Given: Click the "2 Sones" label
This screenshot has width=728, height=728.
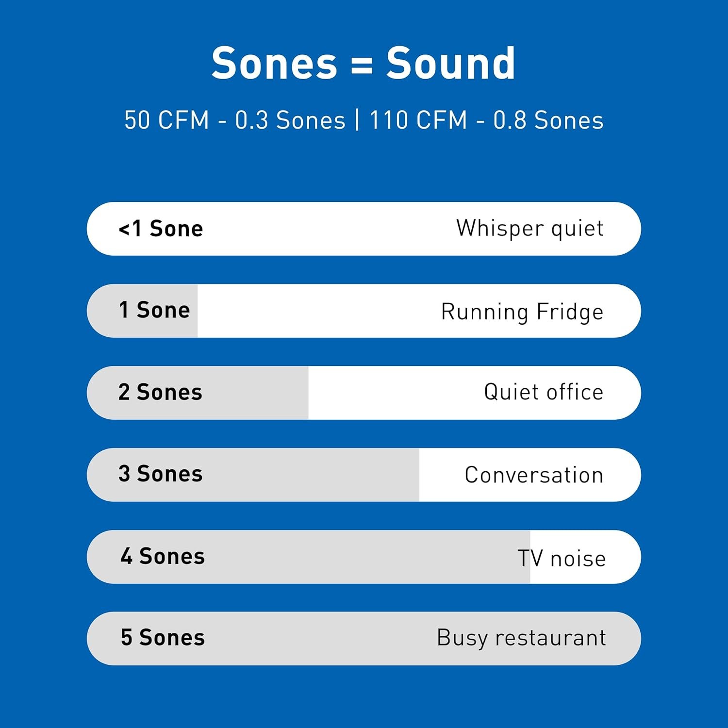Looking at the screenshot, I should [x=160, y=392].
